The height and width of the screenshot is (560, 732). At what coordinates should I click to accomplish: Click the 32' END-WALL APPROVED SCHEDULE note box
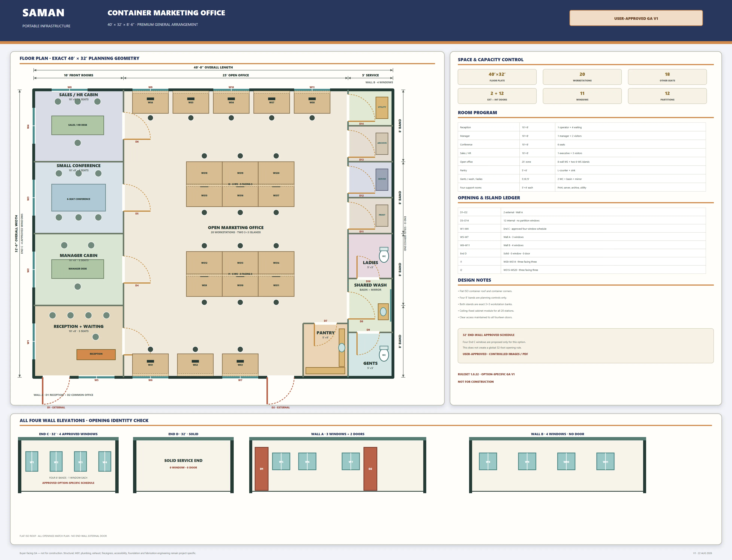[585, 346]
